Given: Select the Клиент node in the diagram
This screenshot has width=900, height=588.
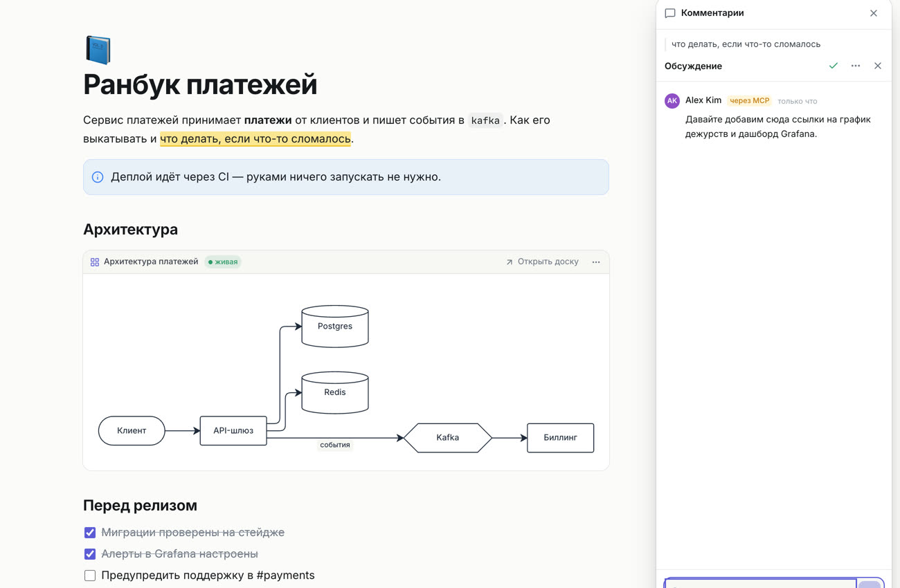Looking at the screenshot, I should pyautogui.click(x=132, y=430).
